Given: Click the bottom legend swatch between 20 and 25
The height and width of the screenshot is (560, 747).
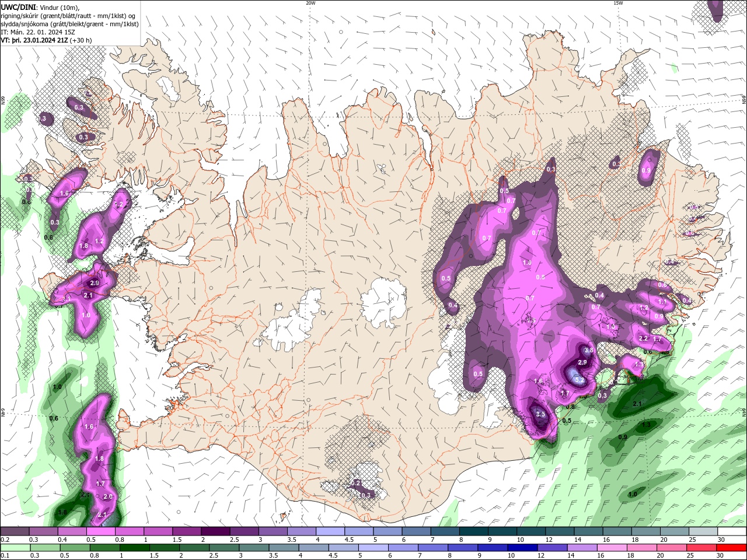Looking at the screenshot, I should (672, 548).
